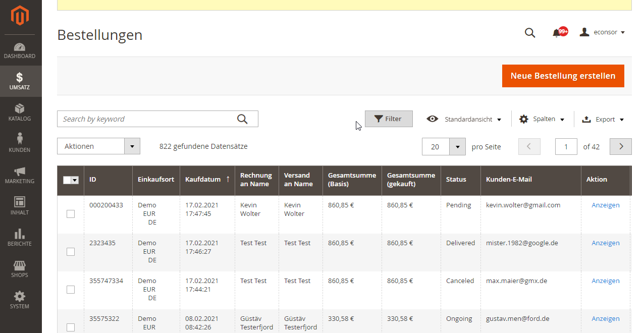Go to the Magento Dashboard
644x333 pixels.
[x=20, y=50]
